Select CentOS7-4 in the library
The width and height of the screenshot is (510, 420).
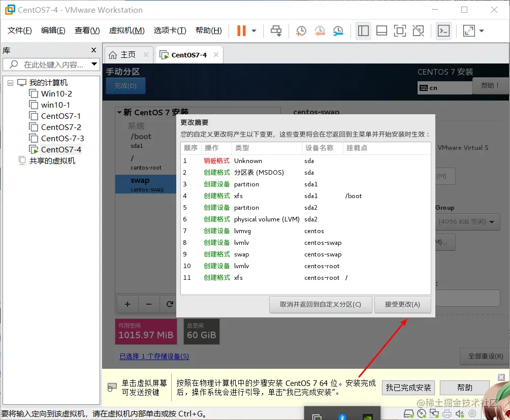61,149
